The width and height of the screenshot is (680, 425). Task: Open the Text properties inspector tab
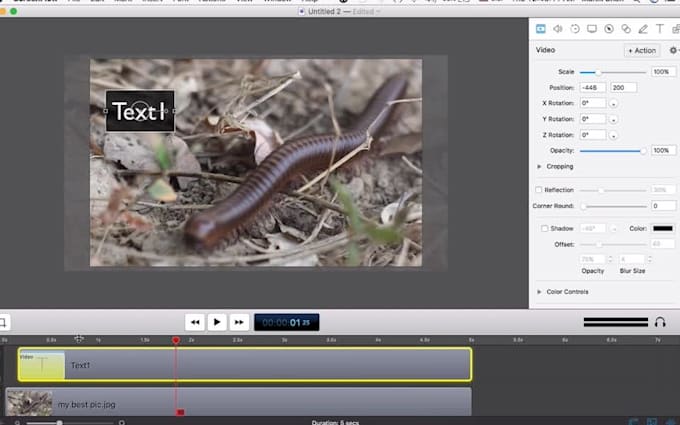tap(660, 29)
